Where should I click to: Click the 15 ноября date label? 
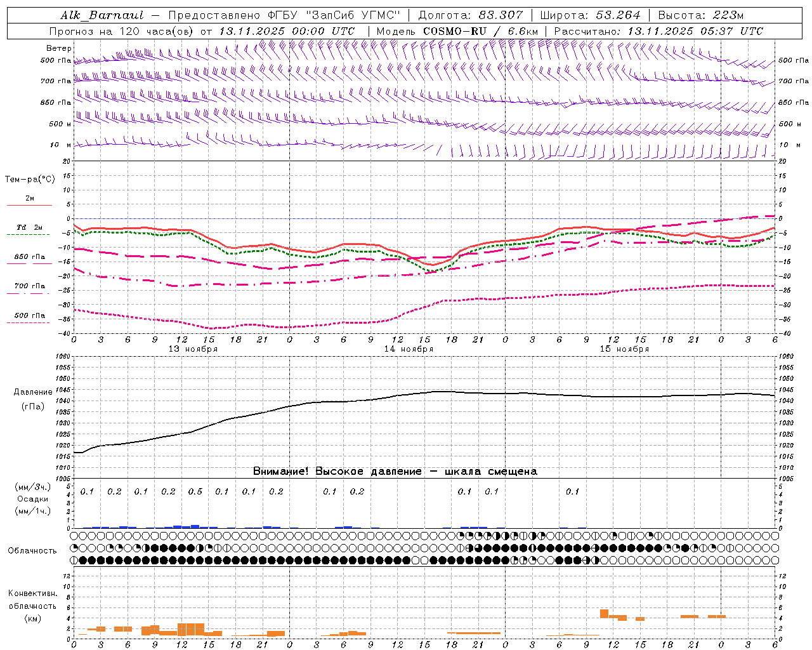click(x=624, y=349)
